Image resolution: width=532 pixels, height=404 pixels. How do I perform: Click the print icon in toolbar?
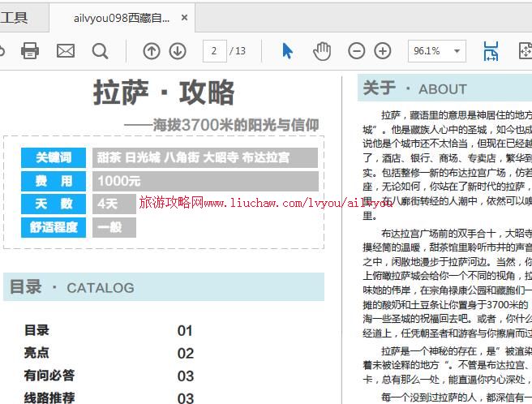click(30, 51)
